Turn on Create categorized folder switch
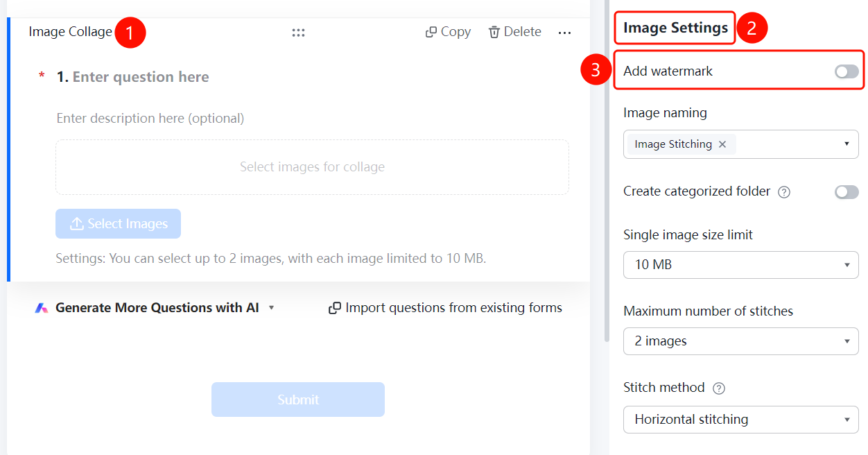Image resolution: width=868 pixels, height=455 pixels. (847, 192)
